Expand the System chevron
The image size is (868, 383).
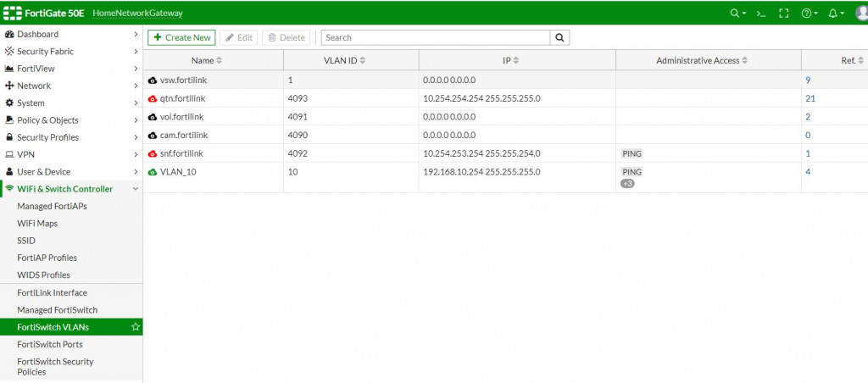pyautogui.click(x=136, y=103)
